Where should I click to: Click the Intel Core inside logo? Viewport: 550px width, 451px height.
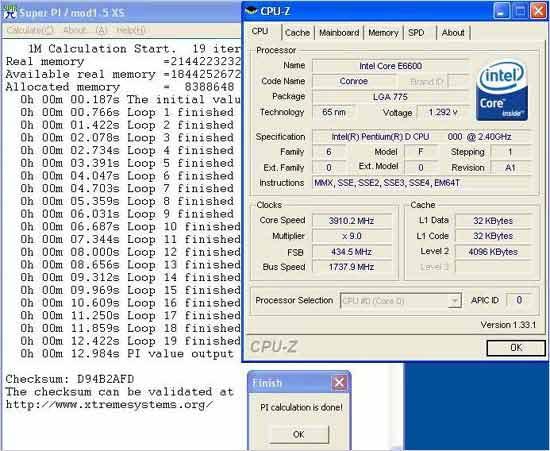coord(502,91)
